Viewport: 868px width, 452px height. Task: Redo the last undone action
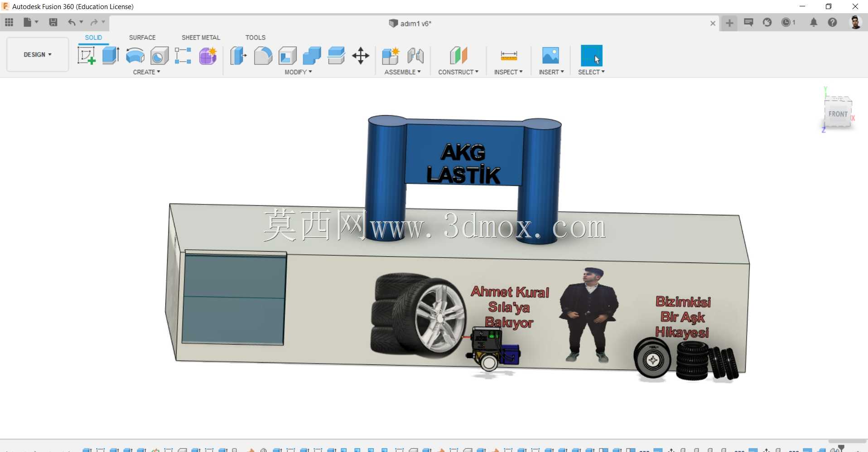click(94, 22)
